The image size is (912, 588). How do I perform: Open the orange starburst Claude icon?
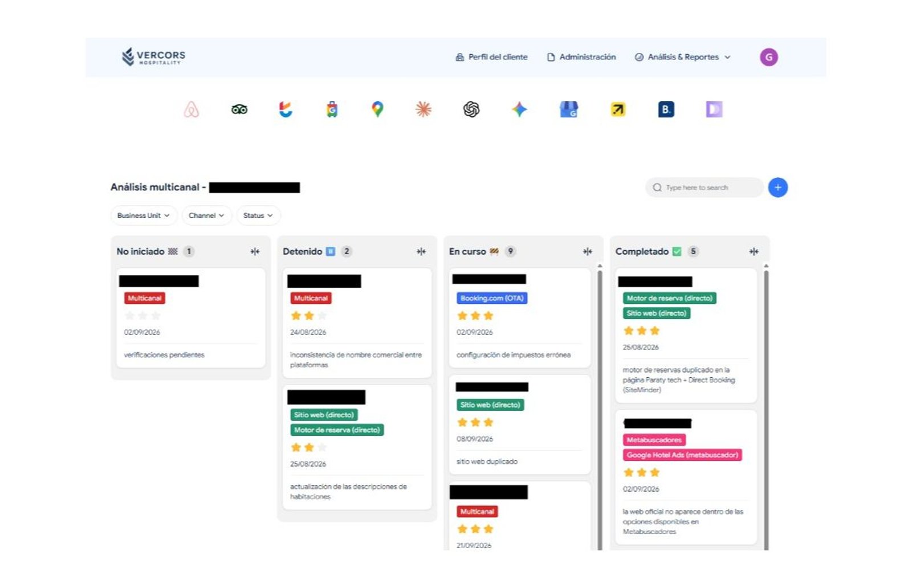tap(424, 109)
